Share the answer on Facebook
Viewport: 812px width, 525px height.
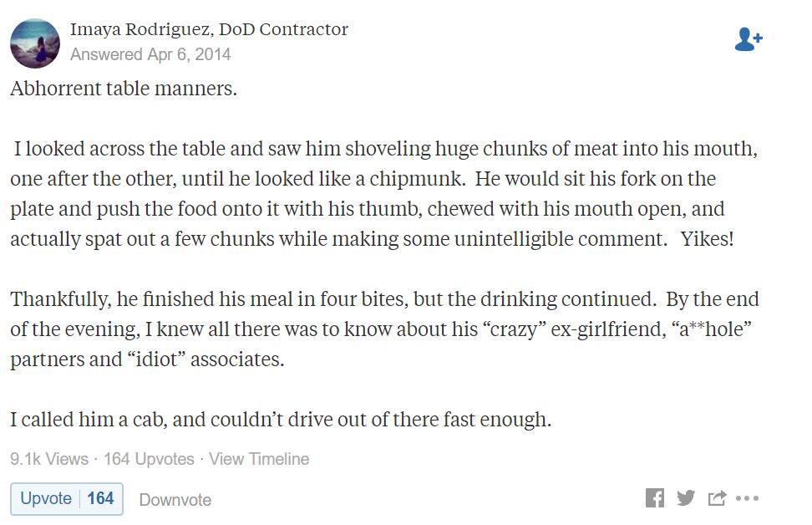click(x=655, y=498)
